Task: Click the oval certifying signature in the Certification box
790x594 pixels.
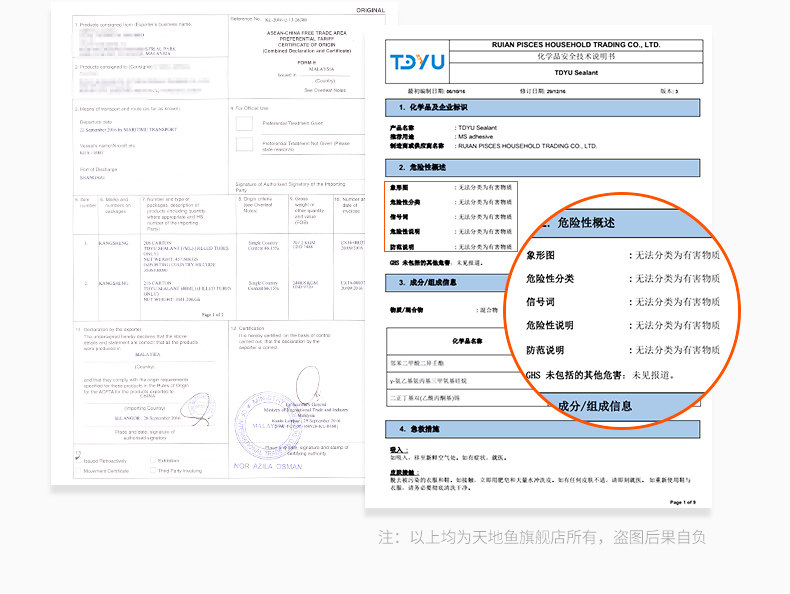Action: click(308, 384)
